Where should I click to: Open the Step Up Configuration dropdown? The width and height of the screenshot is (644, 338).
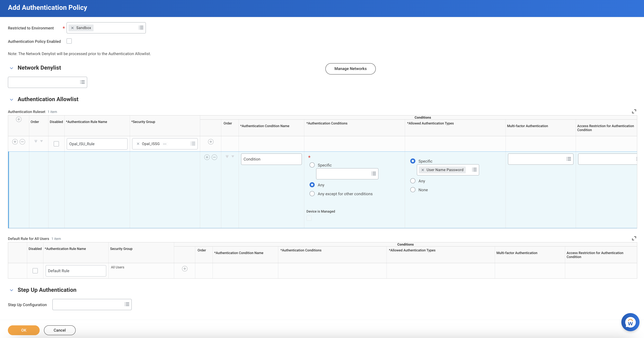pos(127,304)
